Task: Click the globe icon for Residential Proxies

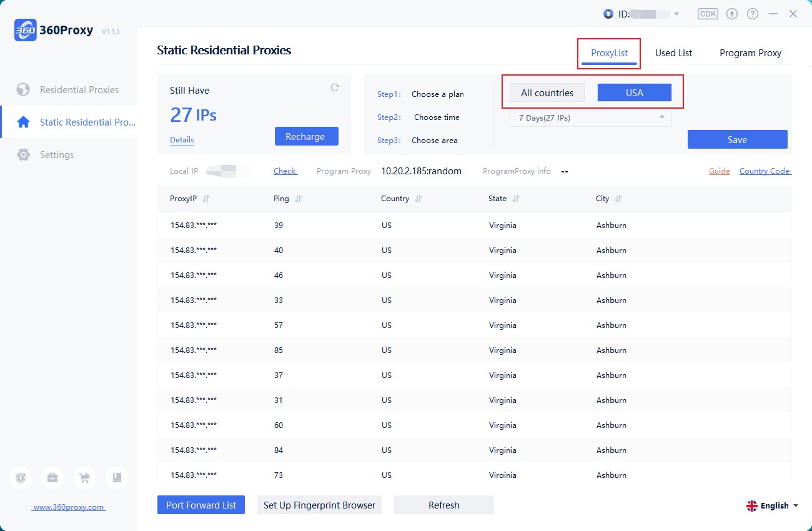Action: pos(23,90)
